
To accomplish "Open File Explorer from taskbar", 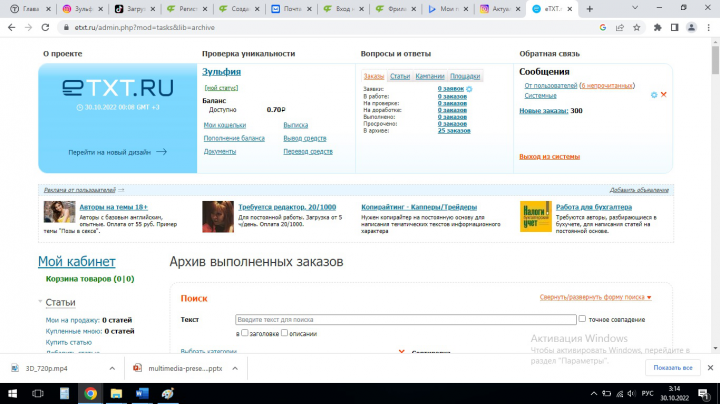I will pyautogui.click(x=116, y=393).
